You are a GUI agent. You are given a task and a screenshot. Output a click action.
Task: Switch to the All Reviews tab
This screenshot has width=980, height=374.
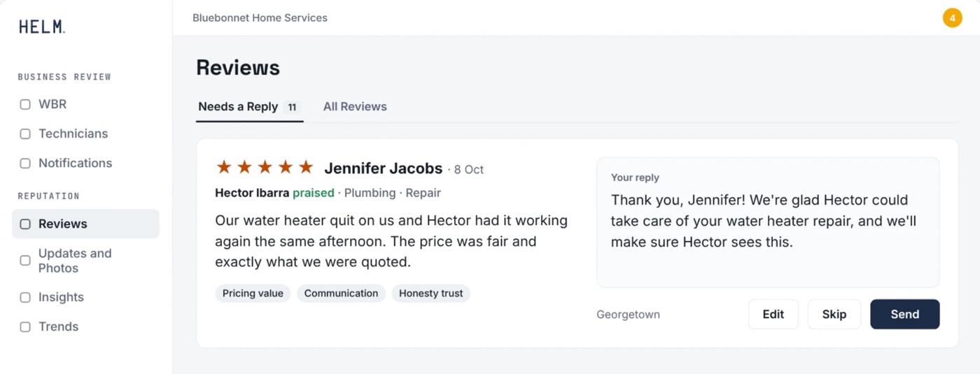tap(355, 106)
